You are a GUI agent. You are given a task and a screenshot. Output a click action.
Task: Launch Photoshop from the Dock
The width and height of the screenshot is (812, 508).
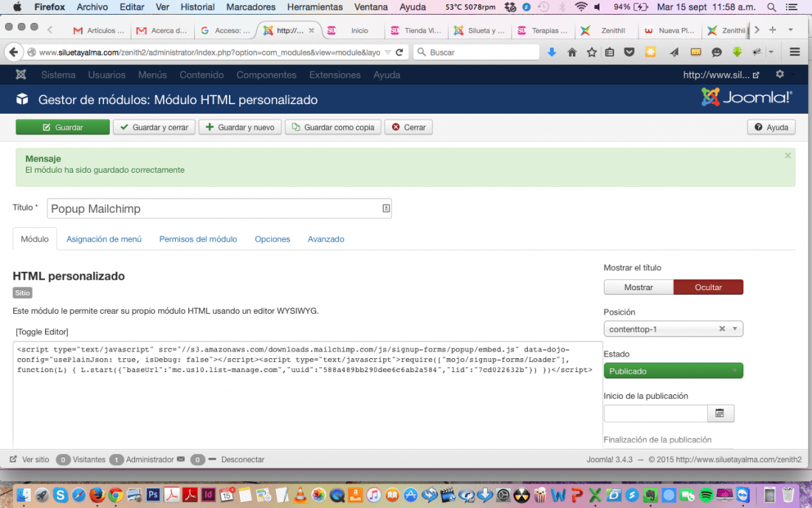pos(153,495)
